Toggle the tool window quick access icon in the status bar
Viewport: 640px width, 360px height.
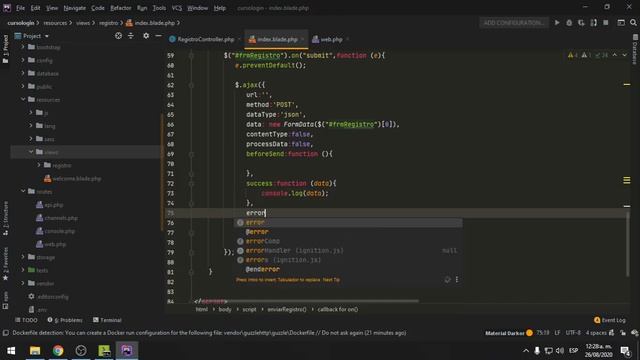(5, 333)
